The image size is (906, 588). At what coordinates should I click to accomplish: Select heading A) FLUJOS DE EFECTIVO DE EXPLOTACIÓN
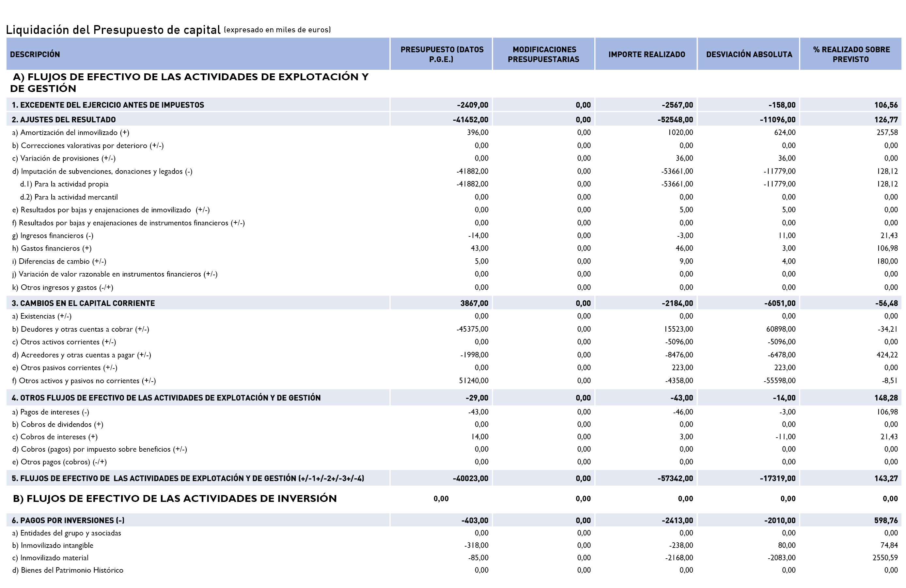(x=189, y=83)
